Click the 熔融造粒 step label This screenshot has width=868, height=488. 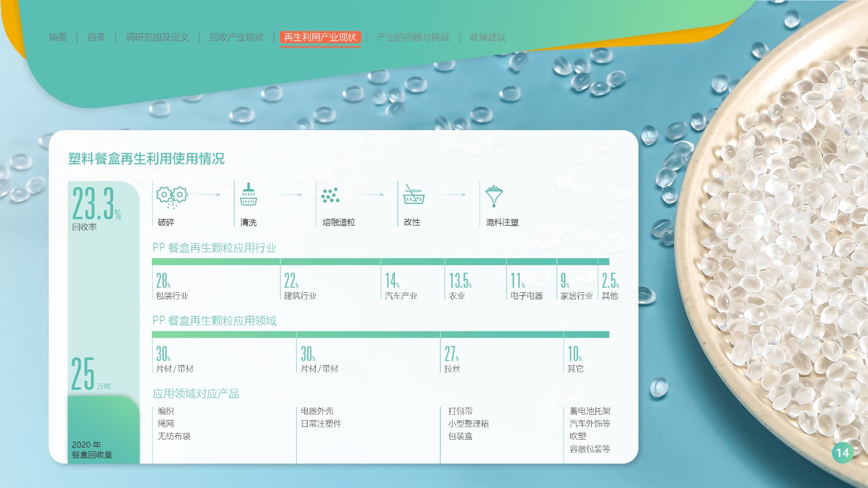[339, 222]
